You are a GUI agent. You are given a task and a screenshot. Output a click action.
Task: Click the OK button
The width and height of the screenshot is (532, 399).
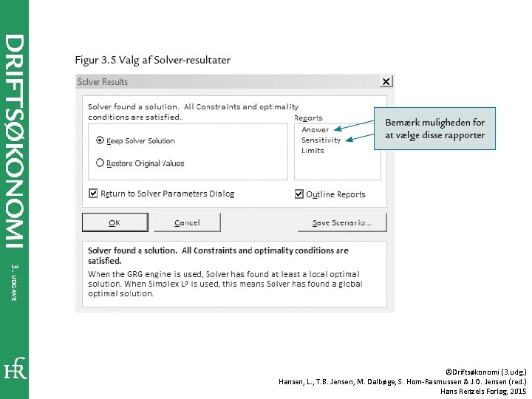(x=115, y=222)
